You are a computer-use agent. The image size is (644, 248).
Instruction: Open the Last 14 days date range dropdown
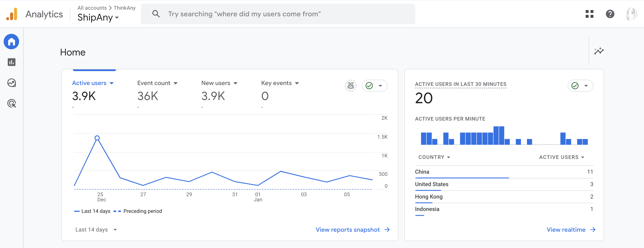[x=96, y=230]
